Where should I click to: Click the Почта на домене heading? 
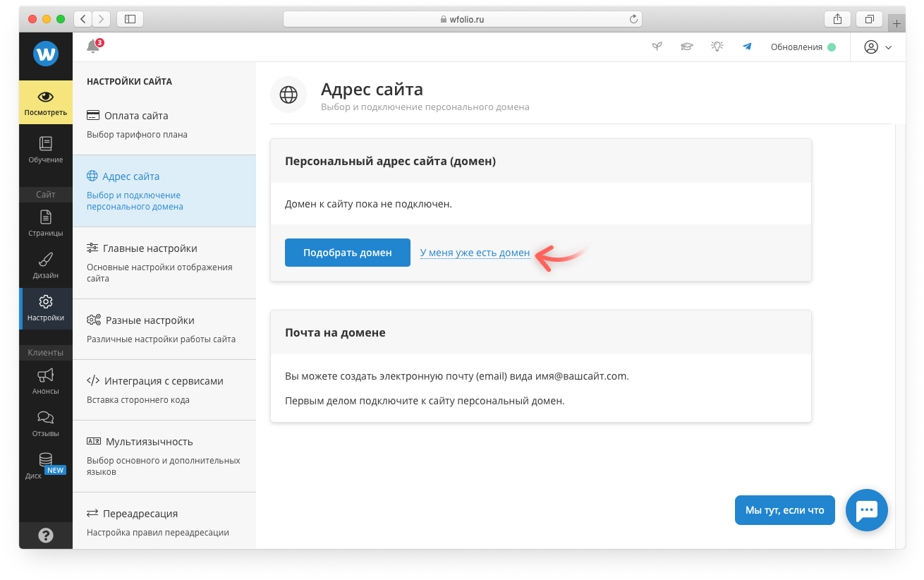pyautogui.click(x=335, y=332)
